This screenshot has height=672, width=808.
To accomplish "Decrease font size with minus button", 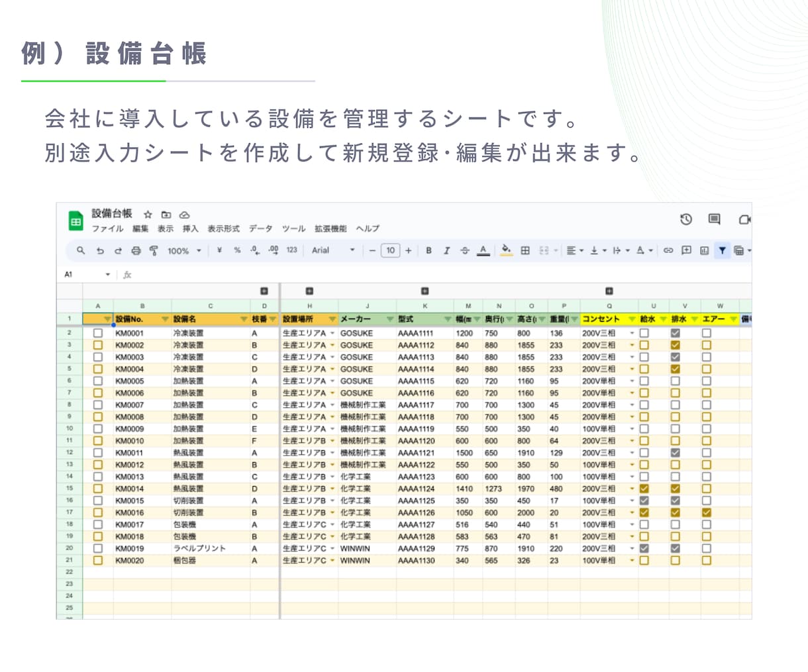I will [x=372, y=250].
